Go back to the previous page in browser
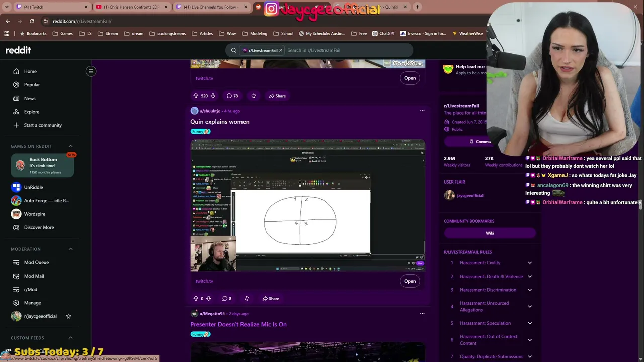This screenshot has width=644, height=362. [8, 21]
